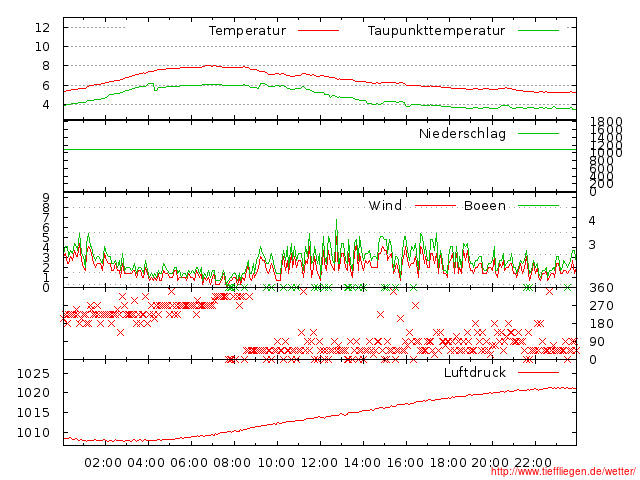Image resolution: width=640 pixels, height=480 pixels.
Task: Click the Niederschlag legend label
Action: (x=462, y=133)
